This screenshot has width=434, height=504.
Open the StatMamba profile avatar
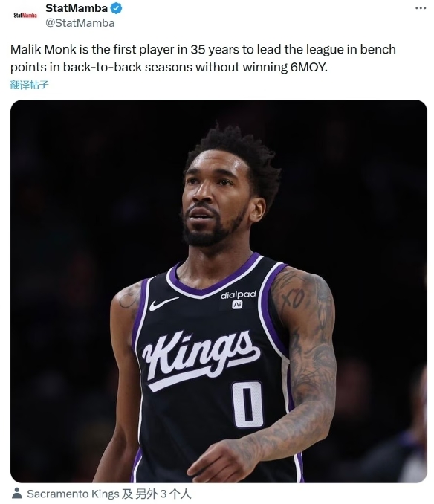coord(25,15)
